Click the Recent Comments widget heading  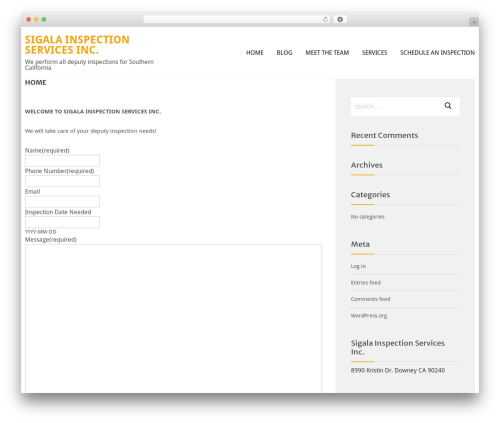click(x=384, y=135)
